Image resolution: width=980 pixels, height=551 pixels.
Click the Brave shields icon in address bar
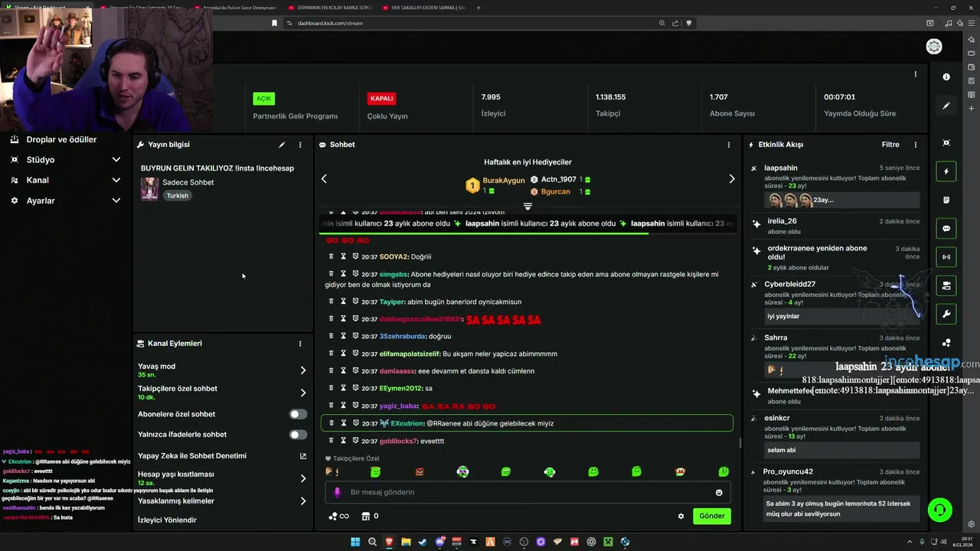(689, 23)
